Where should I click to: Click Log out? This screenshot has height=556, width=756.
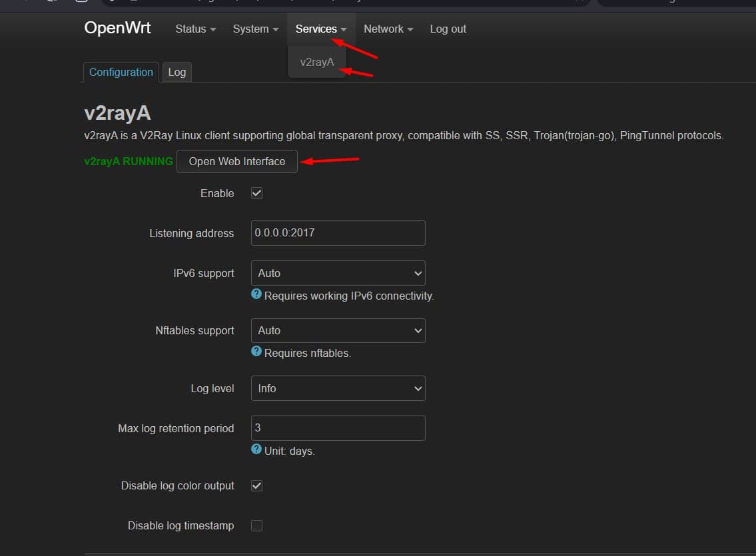pyautogui.click(x=448, y=29)
